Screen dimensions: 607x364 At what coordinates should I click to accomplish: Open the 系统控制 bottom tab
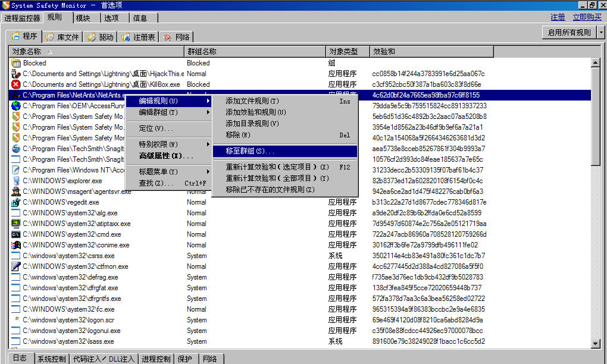pos(52,359)
